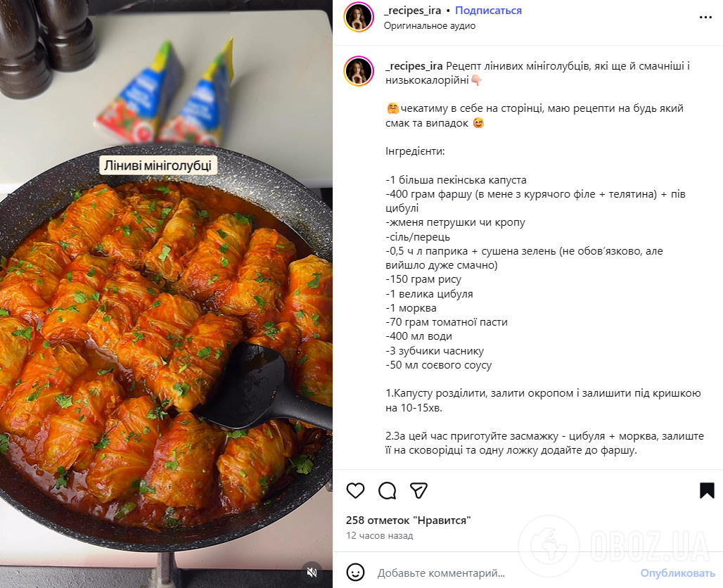The width and height of the screenshot is (723, 588).
Task: View the 258 likes list
Action: pos(408,520)
